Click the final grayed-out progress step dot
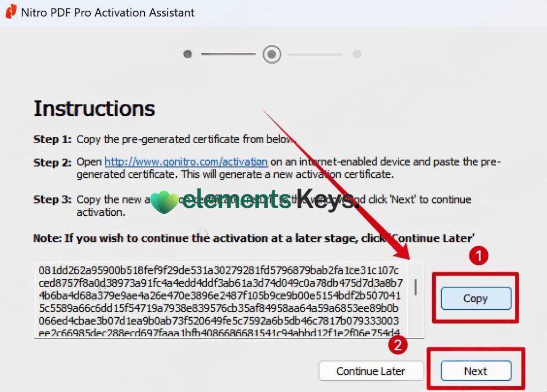Screen dimensions: 547x392 coord(356,54)
